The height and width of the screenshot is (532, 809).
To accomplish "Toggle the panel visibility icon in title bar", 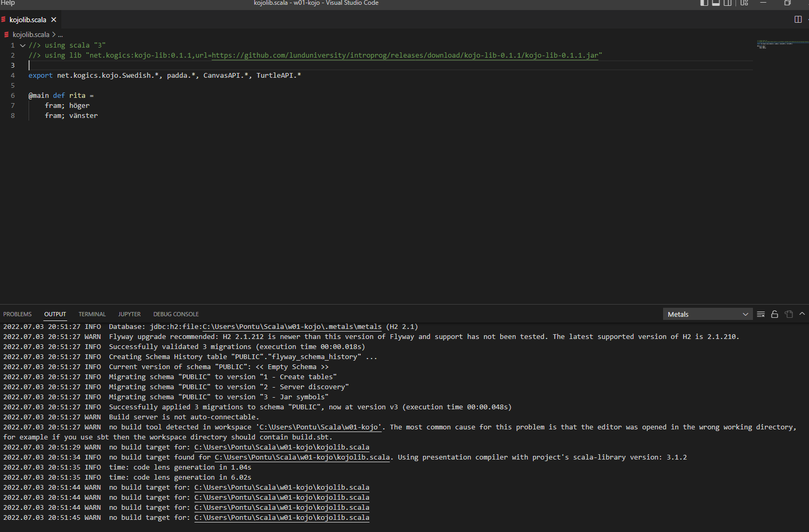I will pos(715,3).
